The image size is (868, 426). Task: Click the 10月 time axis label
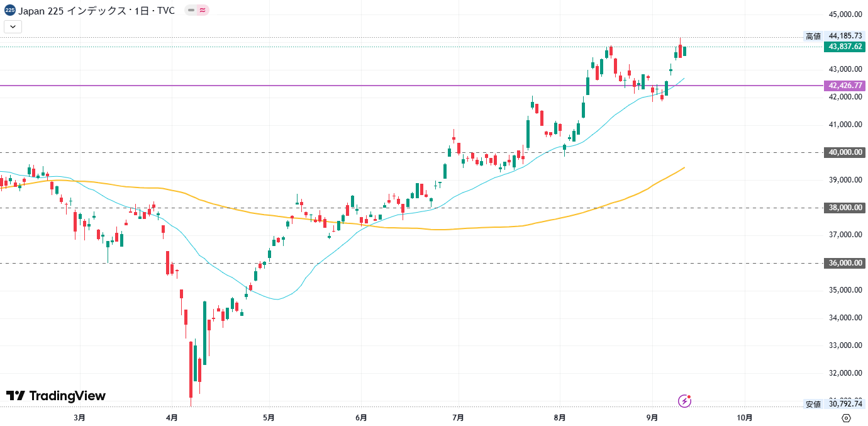point(745,417)
